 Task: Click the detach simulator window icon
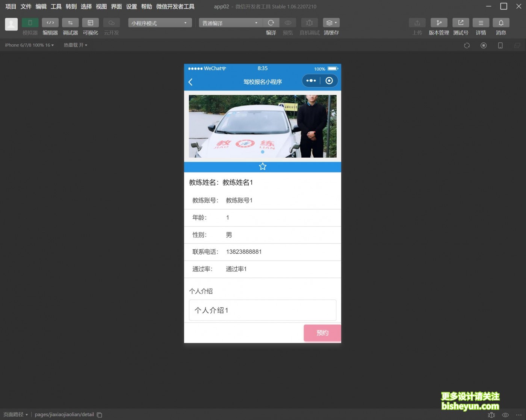[x=517, y=45]
